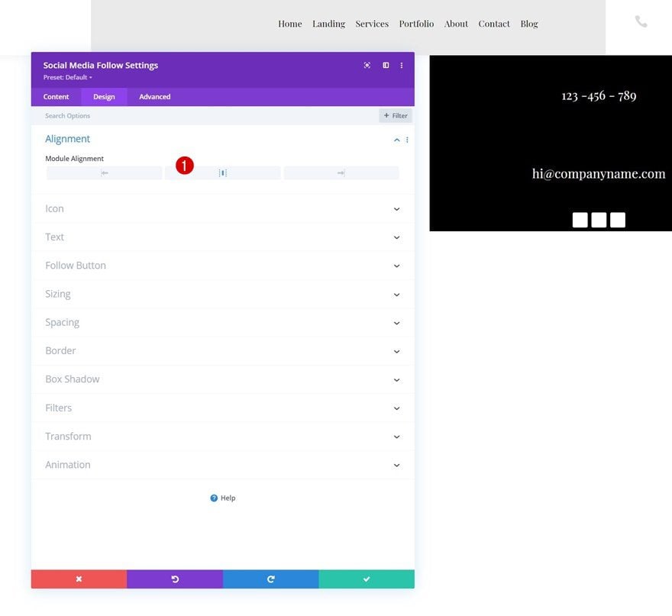672x616 pixels.
Task: Expand the Icon settings section
Action: coord(223,208)
